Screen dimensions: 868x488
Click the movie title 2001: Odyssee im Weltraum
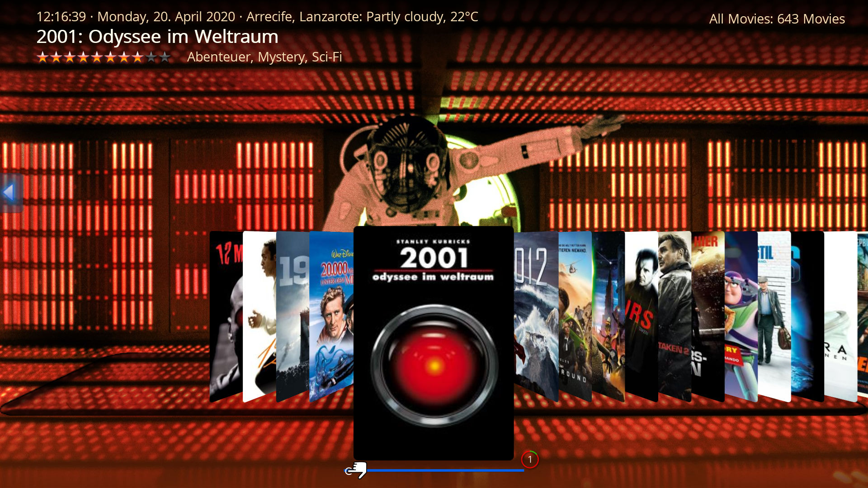(157, 37)
